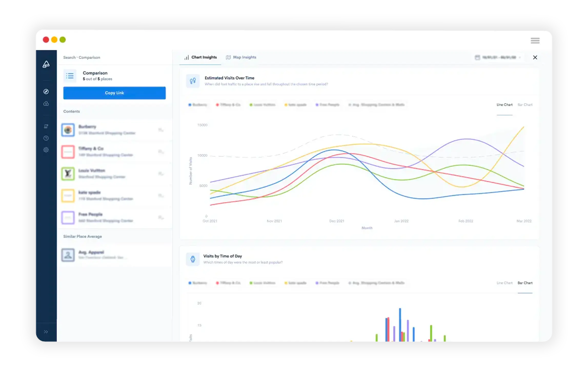
Task: Toggle Louis Vuitton legend in Time of Day chart
Action: 262,283
